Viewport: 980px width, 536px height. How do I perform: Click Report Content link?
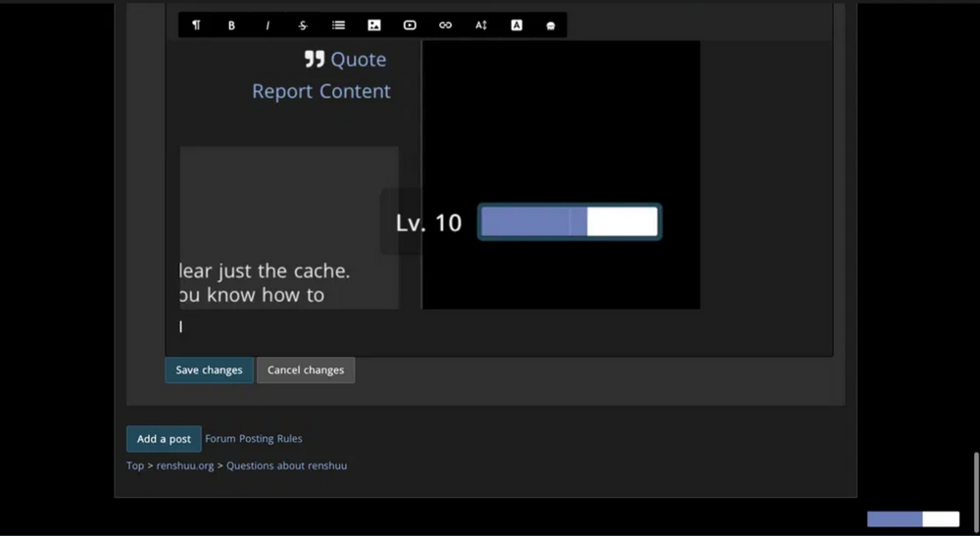point(321,91)
